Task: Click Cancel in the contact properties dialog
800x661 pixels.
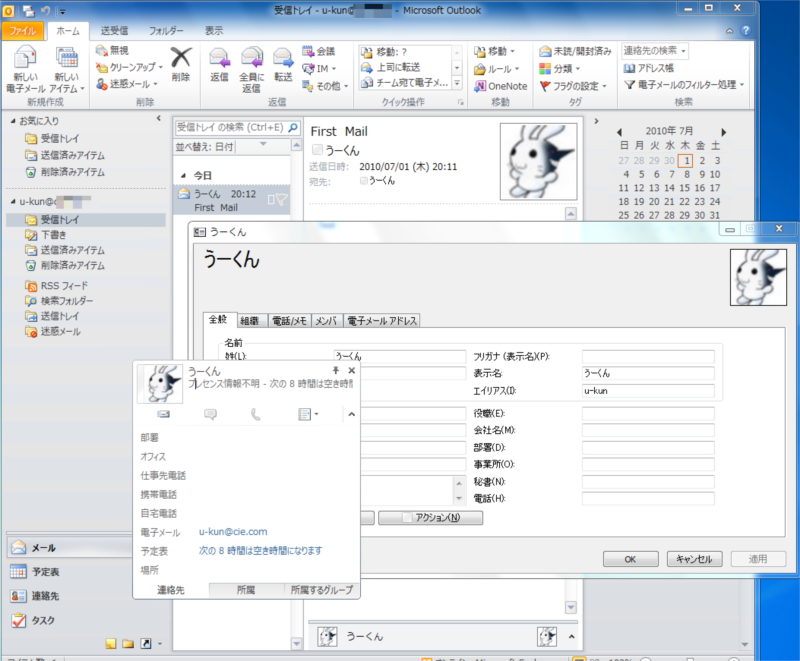Action: (x=694, y=559)
